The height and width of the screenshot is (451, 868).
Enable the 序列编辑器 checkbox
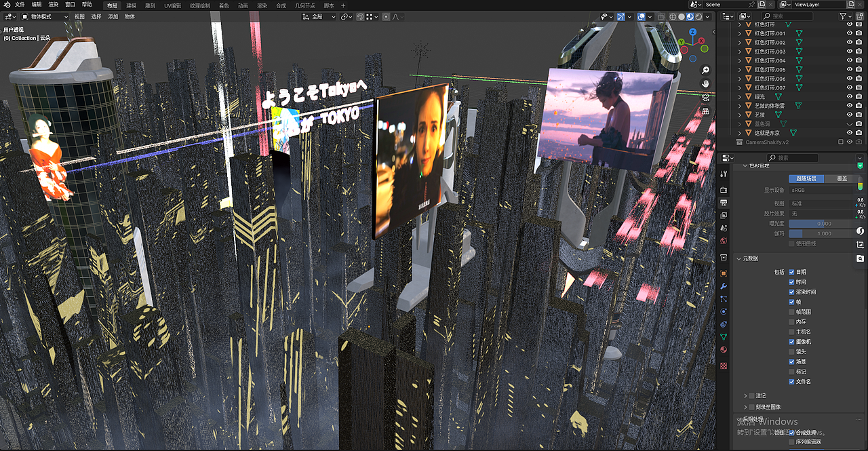(x=791, y=442)
